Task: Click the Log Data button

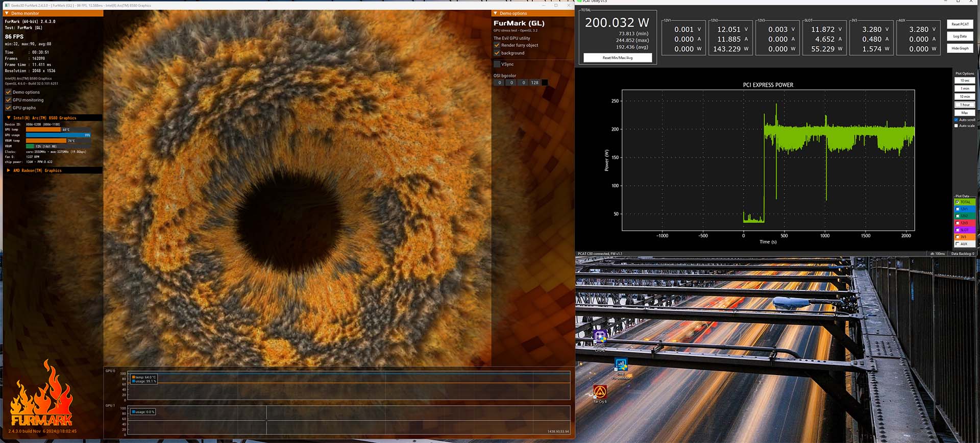Action: (960, 36)
